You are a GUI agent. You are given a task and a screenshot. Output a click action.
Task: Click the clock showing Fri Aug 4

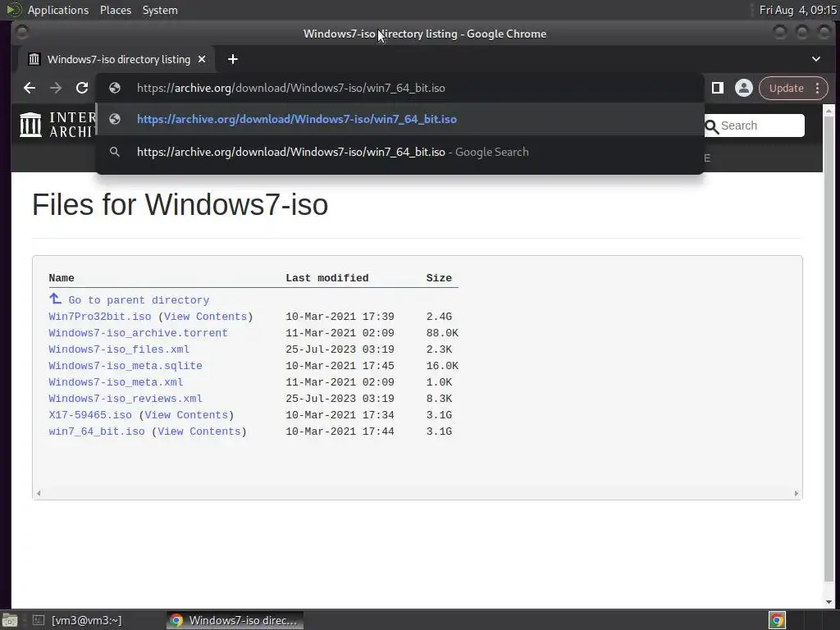[x=797, y=10]
